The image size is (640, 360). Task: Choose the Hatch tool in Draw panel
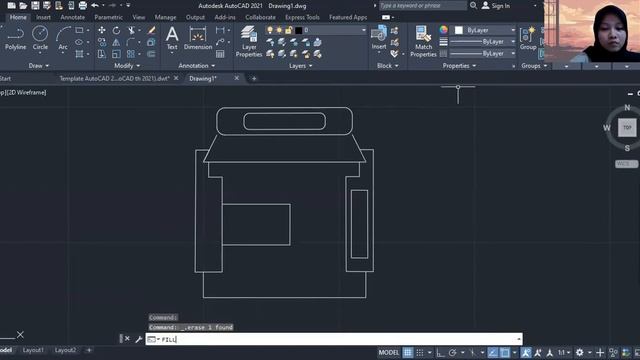click(79, 54)
